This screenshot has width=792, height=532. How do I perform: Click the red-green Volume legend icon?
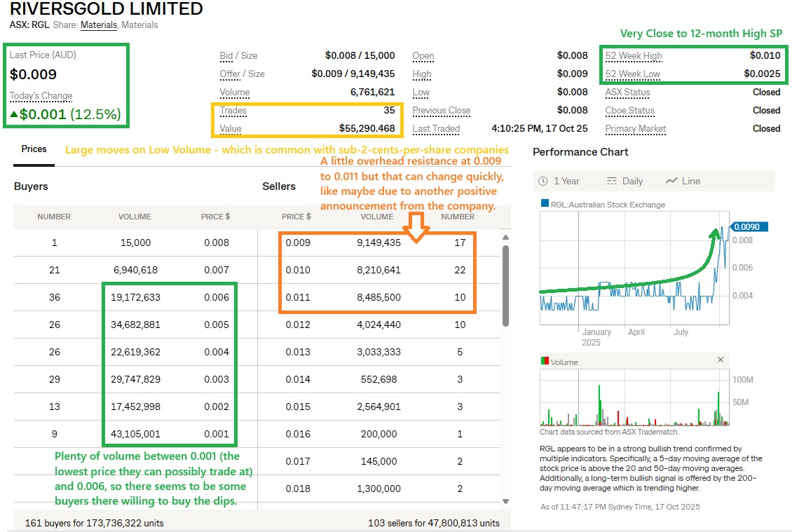coord(545,362)
